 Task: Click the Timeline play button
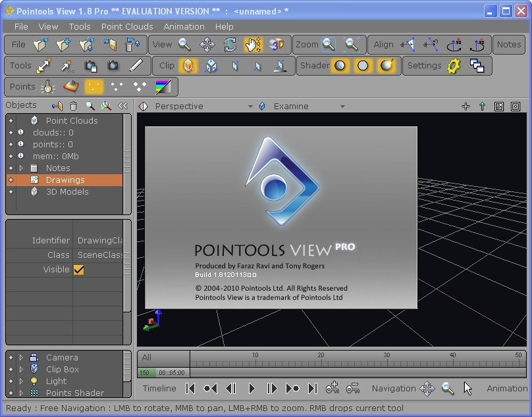(x=252, y=389)
